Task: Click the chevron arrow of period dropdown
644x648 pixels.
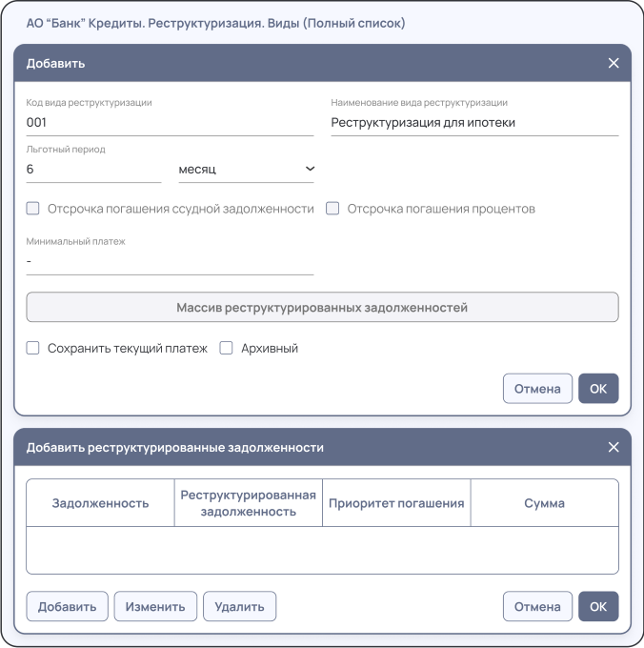Action: [309, 170]
